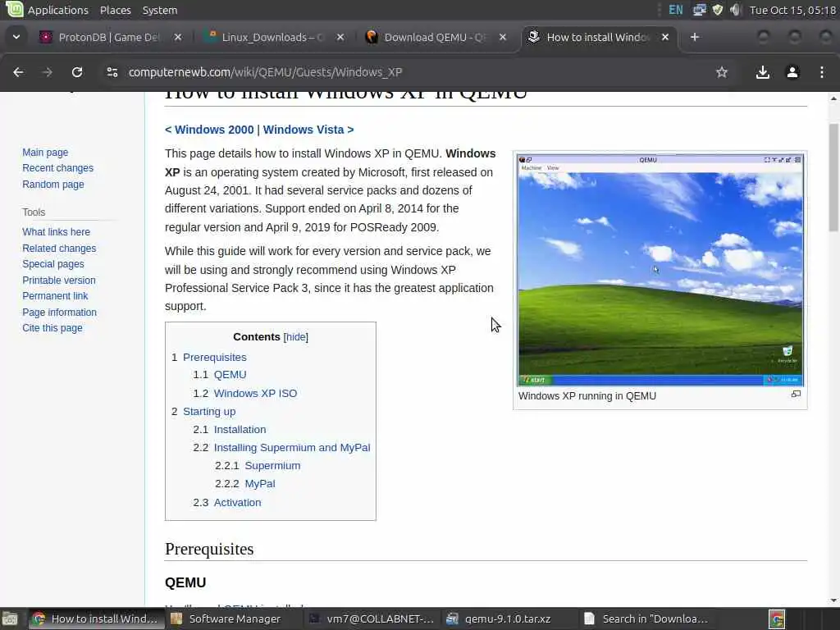Jump to Activation section
The width and height of the screenshot is (840, 630).
[x=237, y=503]
